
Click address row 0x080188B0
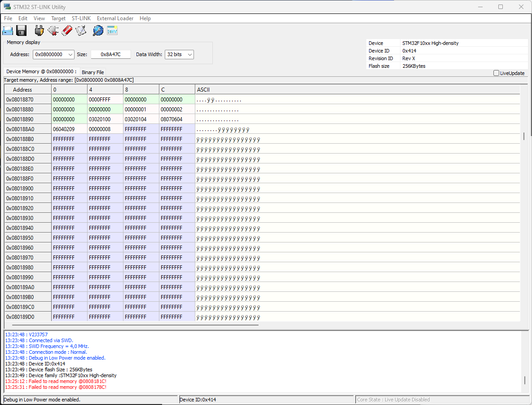pos(28,139)
